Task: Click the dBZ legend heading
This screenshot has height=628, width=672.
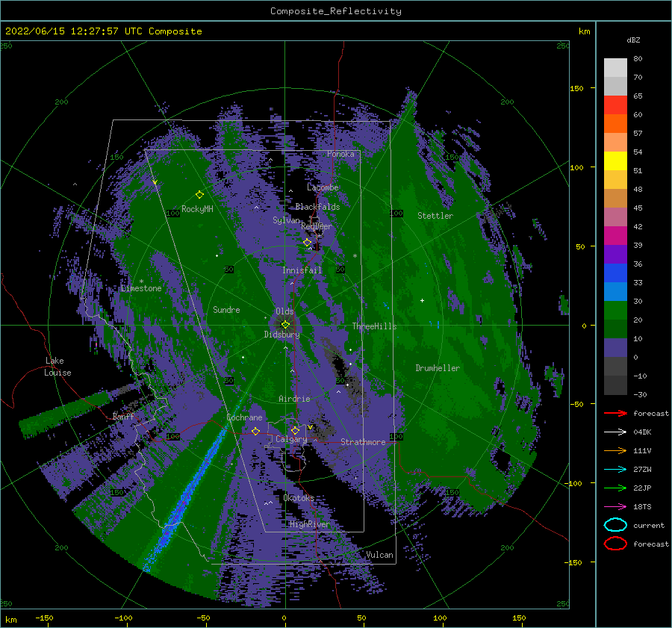Action: point(633,40)
